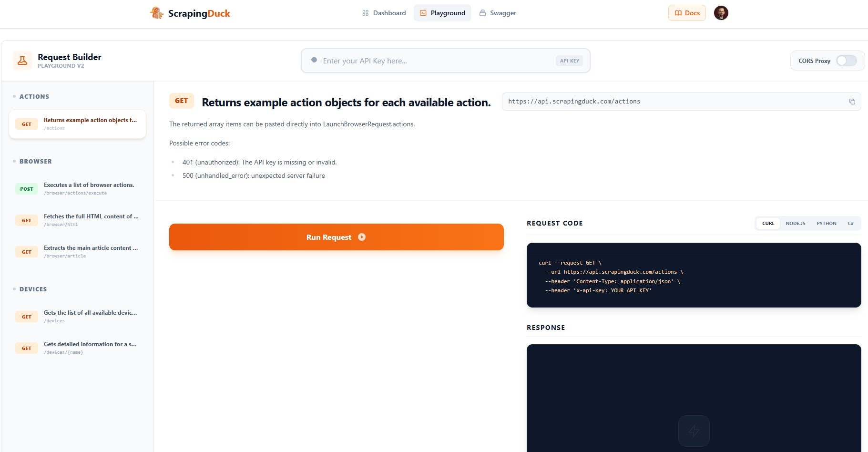Viewport: 868px width, 452px height.
Task: Click the RESPONSE heading
Action: coord(546,328)
